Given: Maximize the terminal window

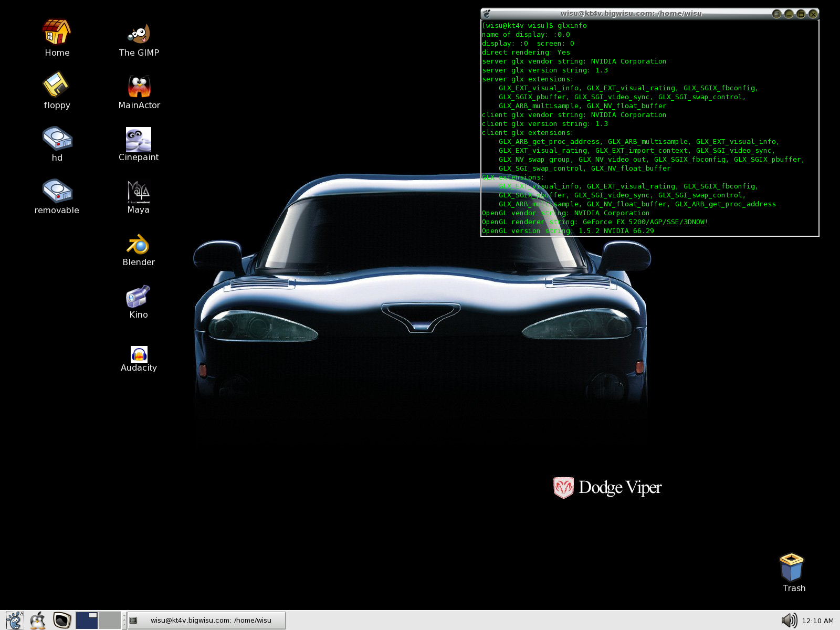Looking at the screenshot, I should (801, 14).
